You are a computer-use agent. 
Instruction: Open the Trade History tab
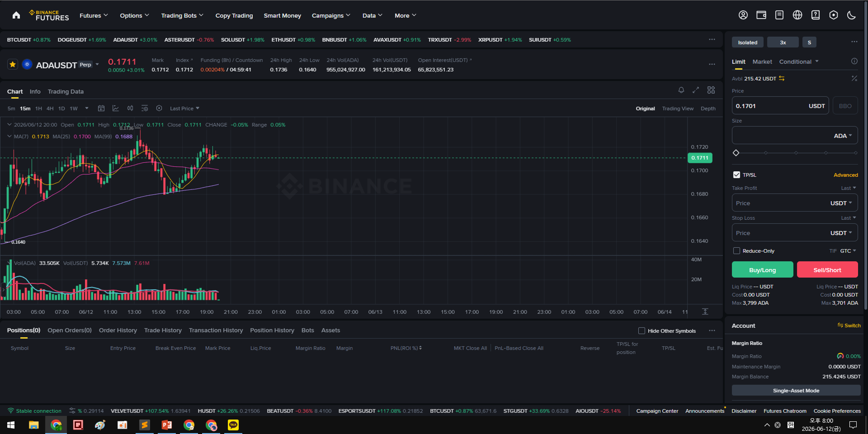(x=163, y=330)
